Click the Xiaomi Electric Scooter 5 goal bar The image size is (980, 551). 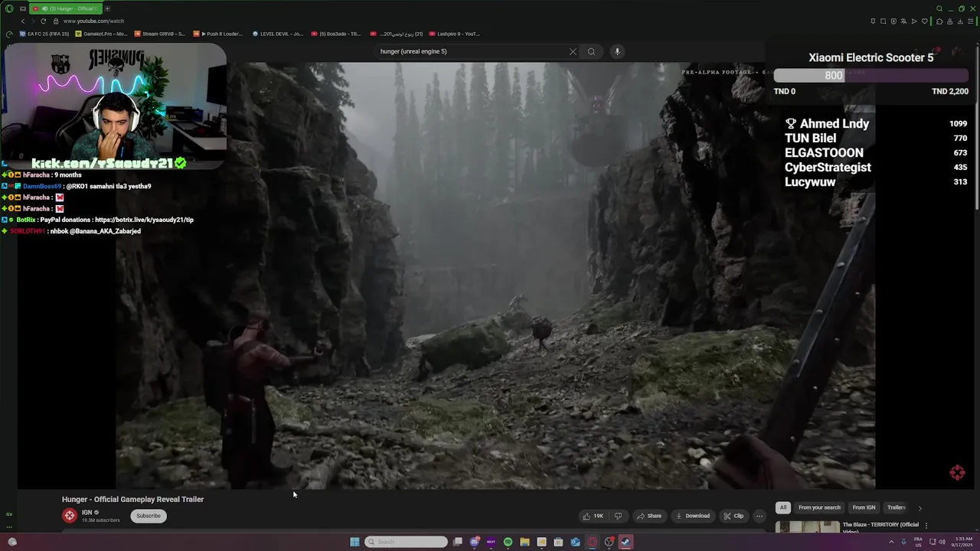click(871, 75)
